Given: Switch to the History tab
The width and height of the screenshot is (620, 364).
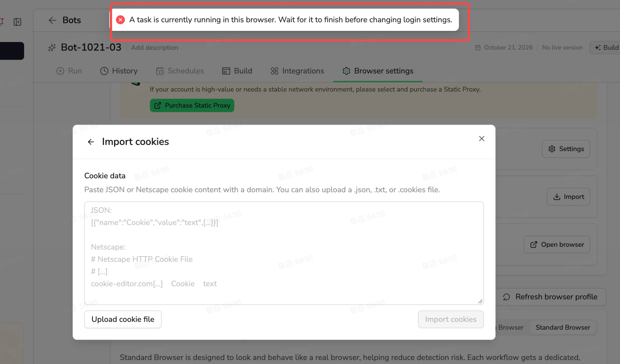Looking at the screenshot, I should (119, 71).
